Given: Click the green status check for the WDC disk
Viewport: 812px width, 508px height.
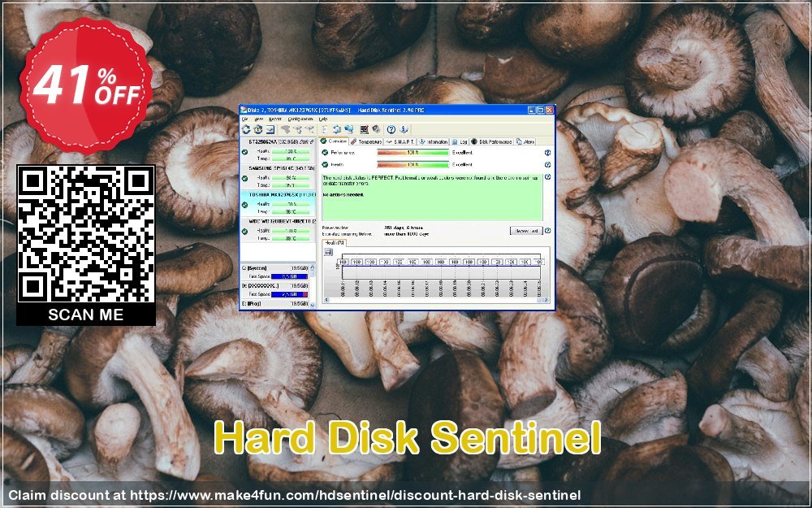Looking at the screenshot, I should tap(244, 231).
